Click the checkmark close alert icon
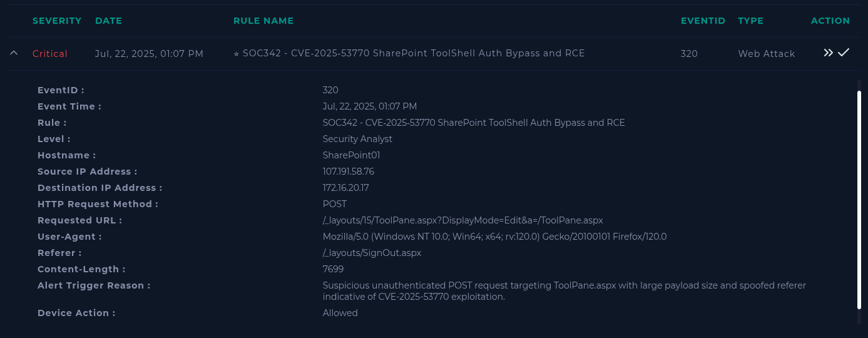 pyautogui.click(x=843, y=53)
